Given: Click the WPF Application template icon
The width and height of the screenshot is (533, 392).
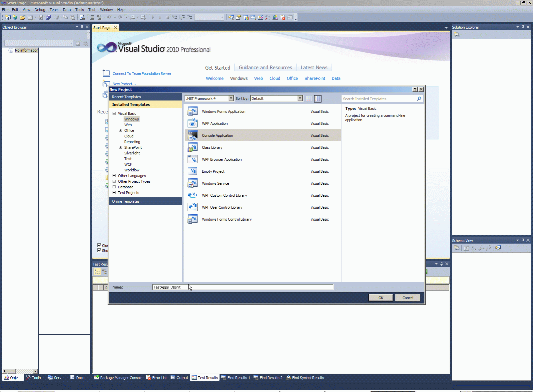Looking at the screenshot, I should click(193, 123).
